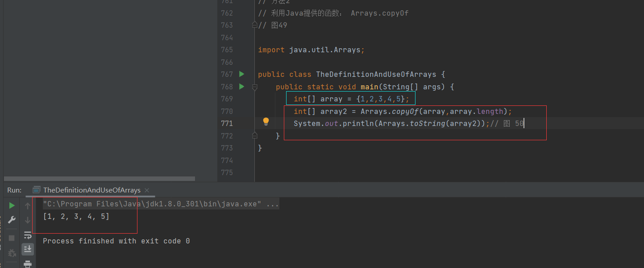
Task: Click the yellow lightbulb on line 771
Action: pyautogui.click(x=266, y=121)
